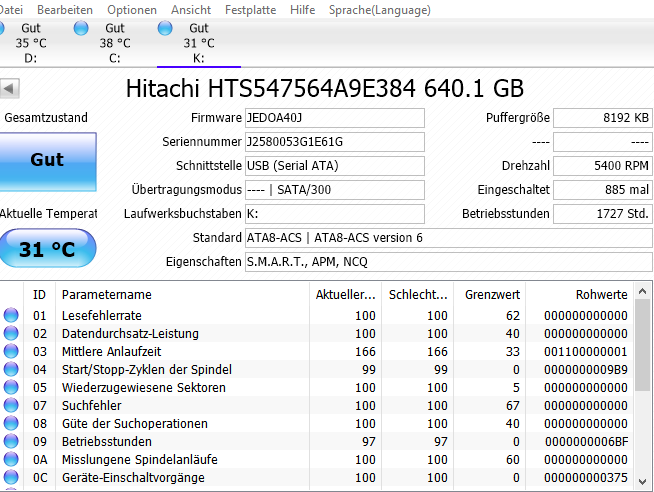Click the Laufwerksbuchstaben field K:
Screen dimensions: 654x492
tap(335, 214)
